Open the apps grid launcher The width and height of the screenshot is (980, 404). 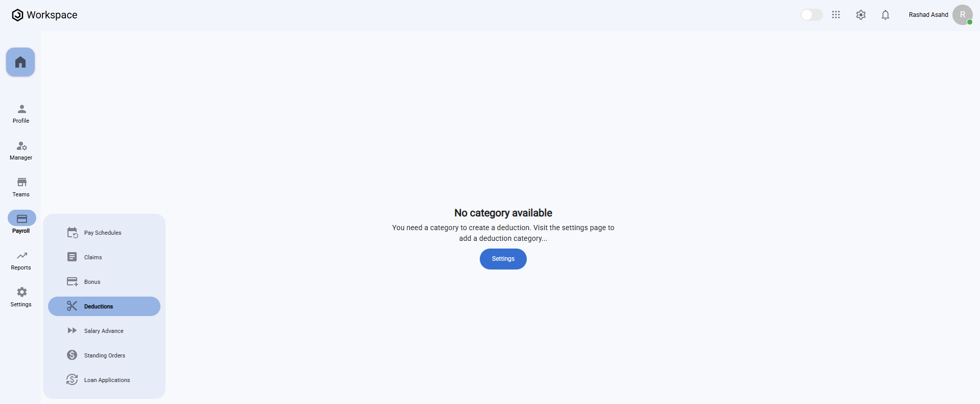point(836,15)
